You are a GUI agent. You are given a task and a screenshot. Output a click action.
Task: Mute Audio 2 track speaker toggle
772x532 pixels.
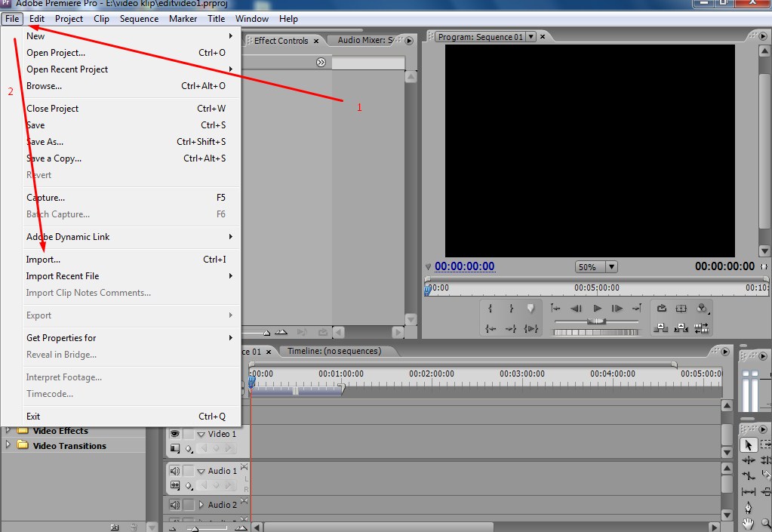coord(174,505)
